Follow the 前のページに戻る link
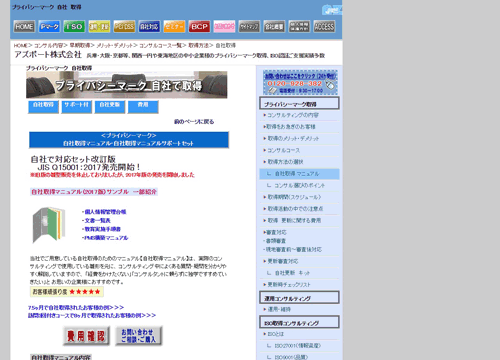 tap(194, 122)
